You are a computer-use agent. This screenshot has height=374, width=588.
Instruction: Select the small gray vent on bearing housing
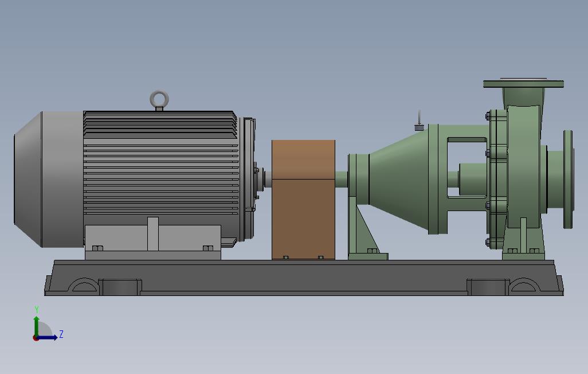[x=420, y=120]
